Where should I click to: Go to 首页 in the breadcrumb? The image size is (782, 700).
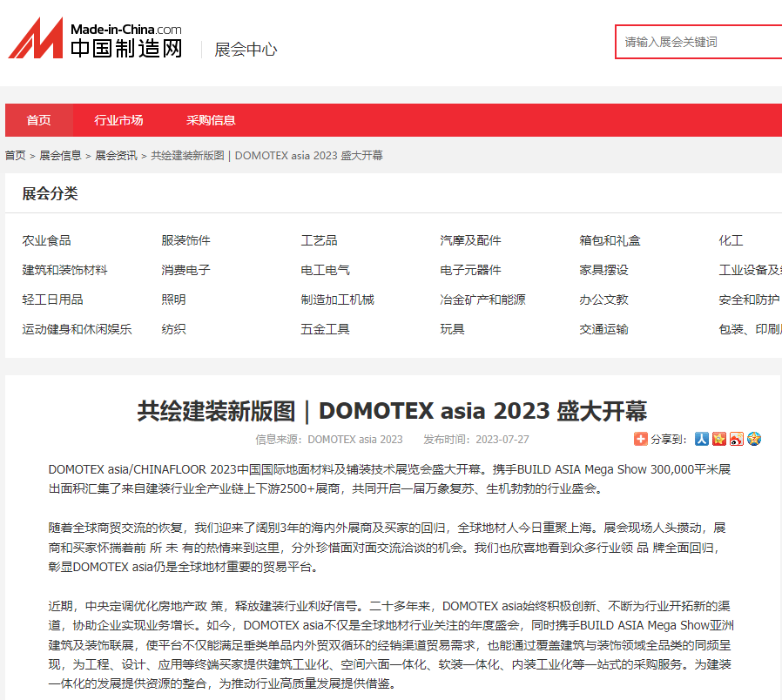click(16, 156)
